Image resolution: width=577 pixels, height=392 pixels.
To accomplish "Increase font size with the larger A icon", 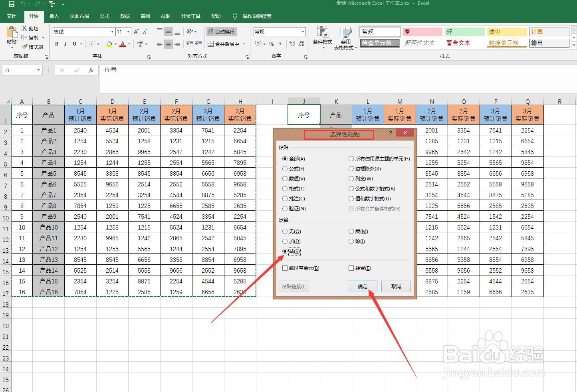I will pyautogui.click(x=136, y=32).
